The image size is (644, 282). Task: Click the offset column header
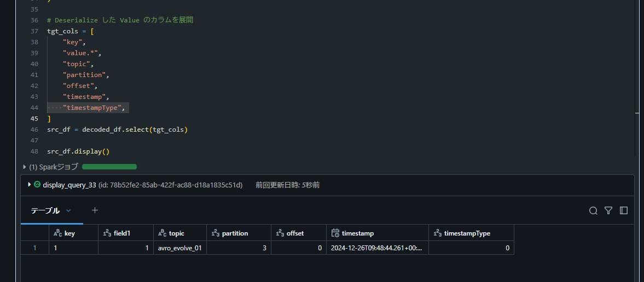(x=299, y=233)
